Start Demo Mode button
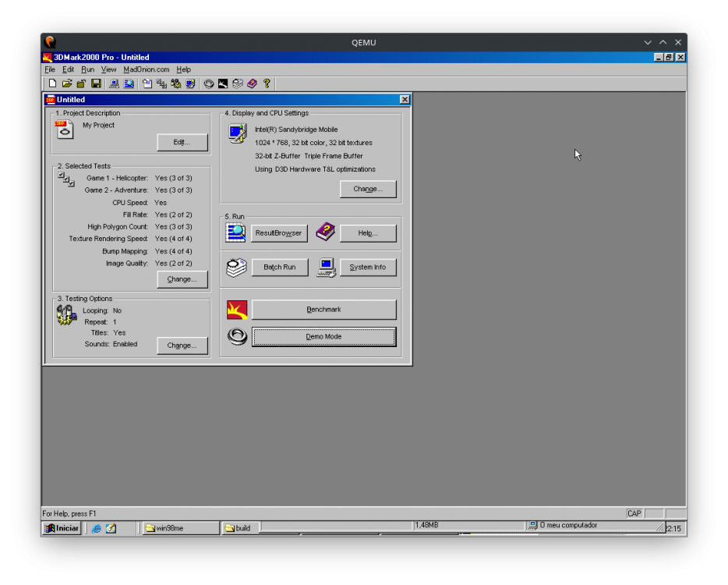Screen dimensions: 728x585 (x=323, y=337)
